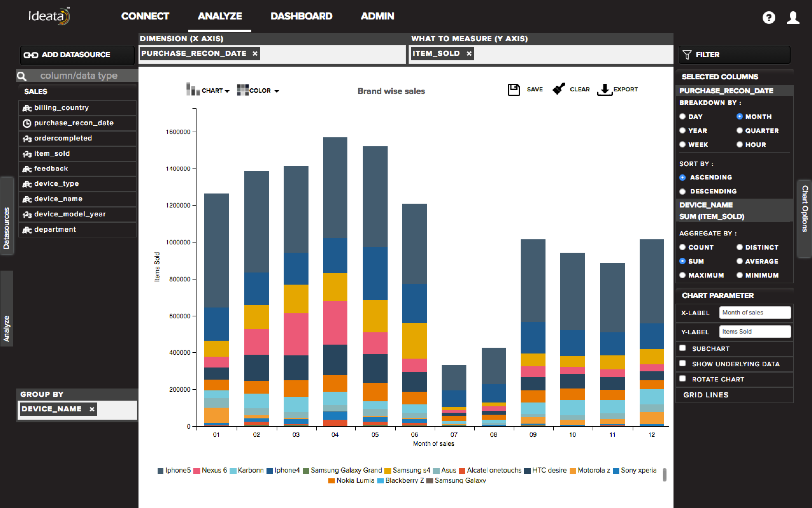Screen dimensions: 812x508
Task: Open the user profile icon
Action: [793, 18]
